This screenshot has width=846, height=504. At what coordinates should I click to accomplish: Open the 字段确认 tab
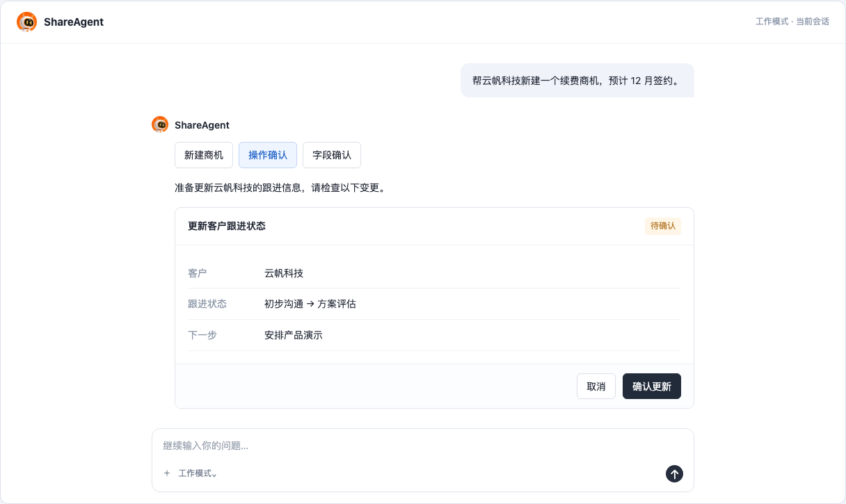[x=332, y=155]
